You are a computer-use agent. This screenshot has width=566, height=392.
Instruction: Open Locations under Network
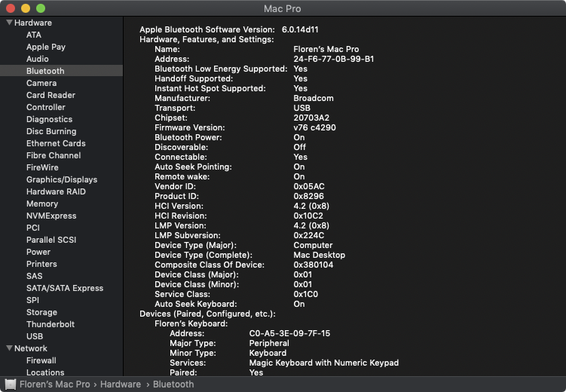pyautogui.click(x=45, y=372)
